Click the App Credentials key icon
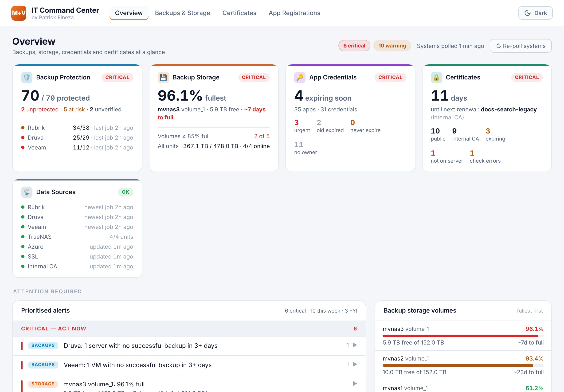Viewport: 564px width, 392px height. click(x=300, y=78)
